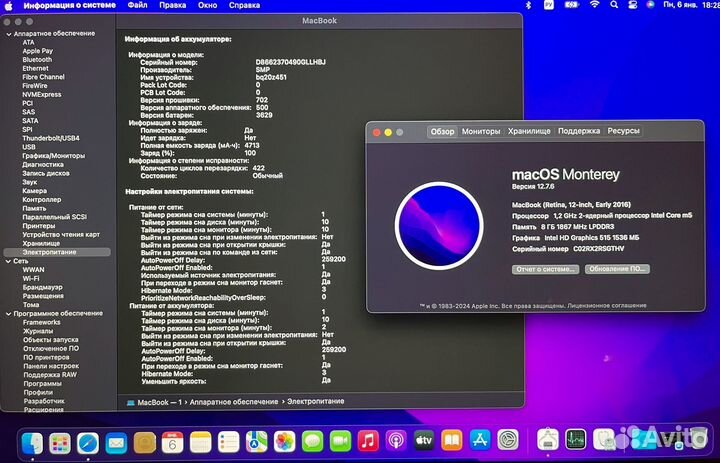Open the Apple menu
The width and height of the screenshot is (720, 463).
[x=9, y=6]
